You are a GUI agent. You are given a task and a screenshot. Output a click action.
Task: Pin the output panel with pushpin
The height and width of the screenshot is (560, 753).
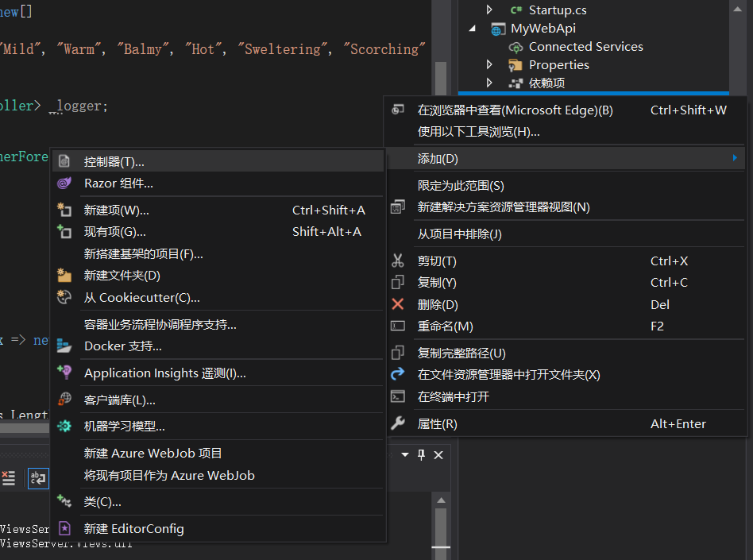(421, 455)
